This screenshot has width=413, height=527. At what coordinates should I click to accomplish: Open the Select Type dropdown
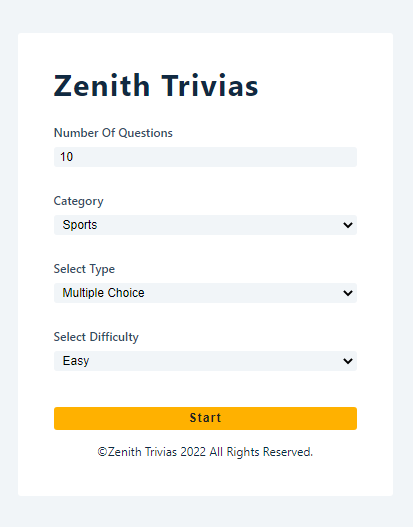(x=205, y=293)
